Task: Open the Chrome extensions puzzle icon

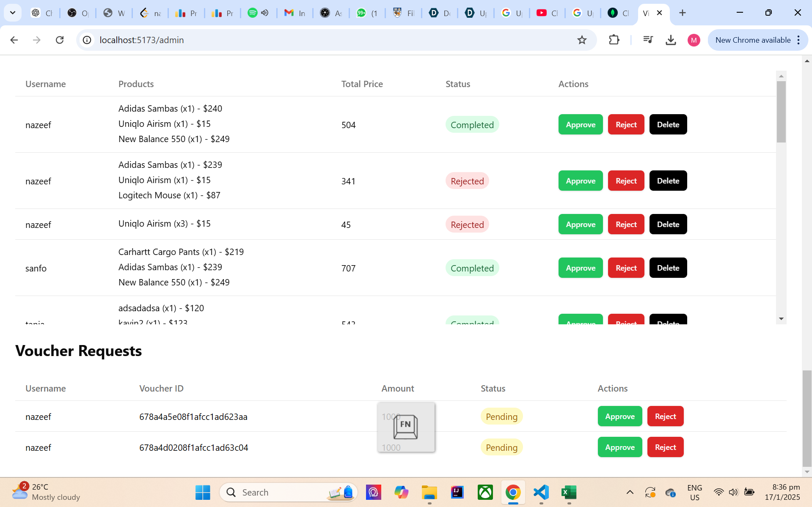Action: click(614, 40)
